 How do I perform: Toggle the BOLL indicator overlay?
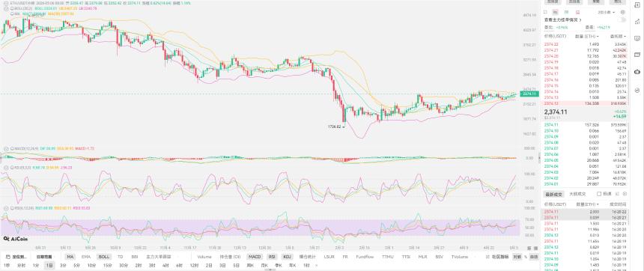[x=103, y=257]
